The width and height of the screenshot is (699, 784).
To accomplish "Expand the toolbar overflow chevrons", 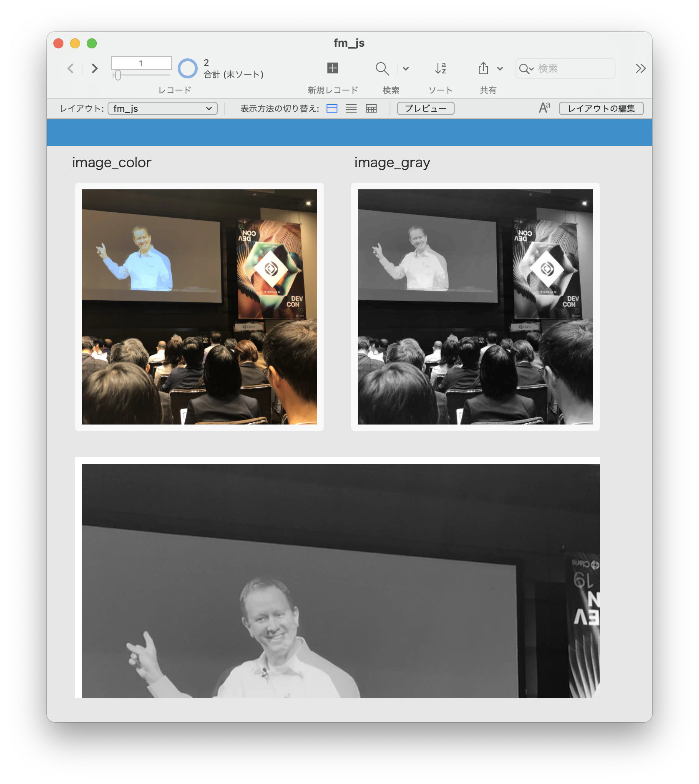I will click(x=641, y=68).
